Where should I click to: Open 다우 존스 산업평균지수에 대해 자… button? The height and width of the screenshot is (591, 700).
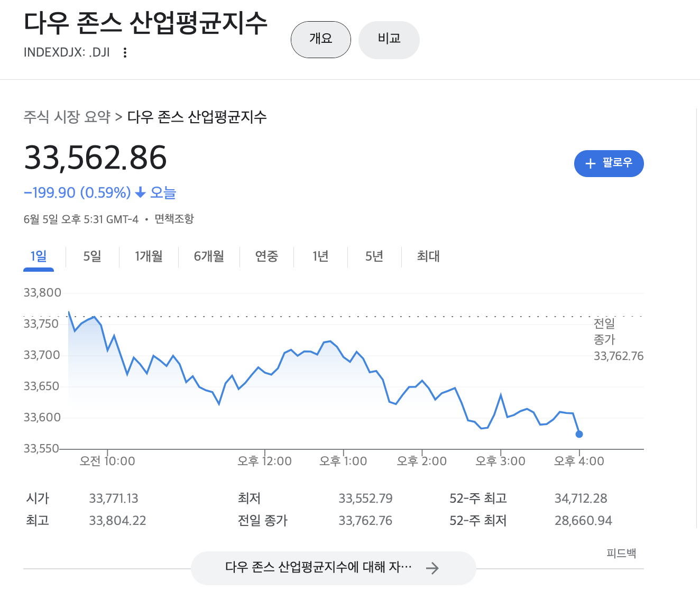[334, 568]
